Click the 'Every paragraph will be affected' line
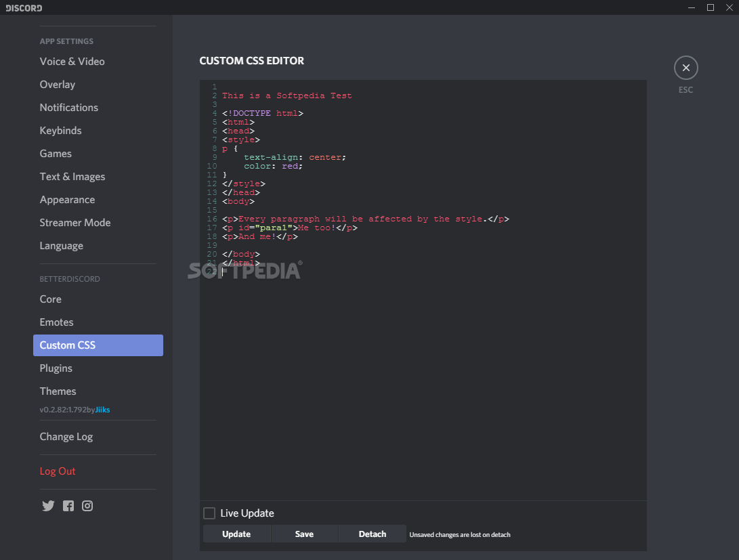 pos(365,219)
